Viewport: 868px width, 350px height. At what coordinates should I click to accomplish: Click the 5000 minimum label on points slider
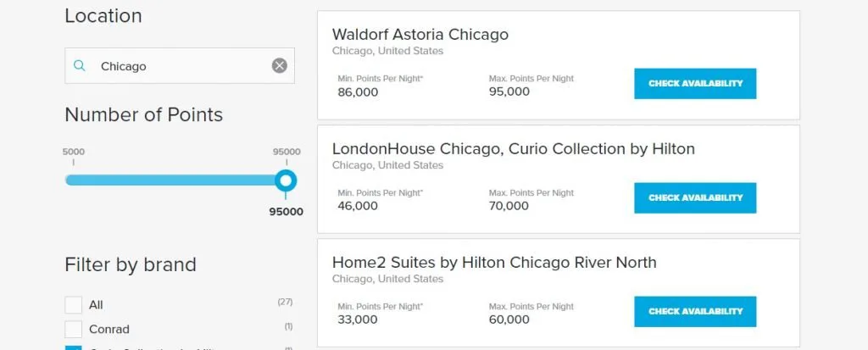73,152
